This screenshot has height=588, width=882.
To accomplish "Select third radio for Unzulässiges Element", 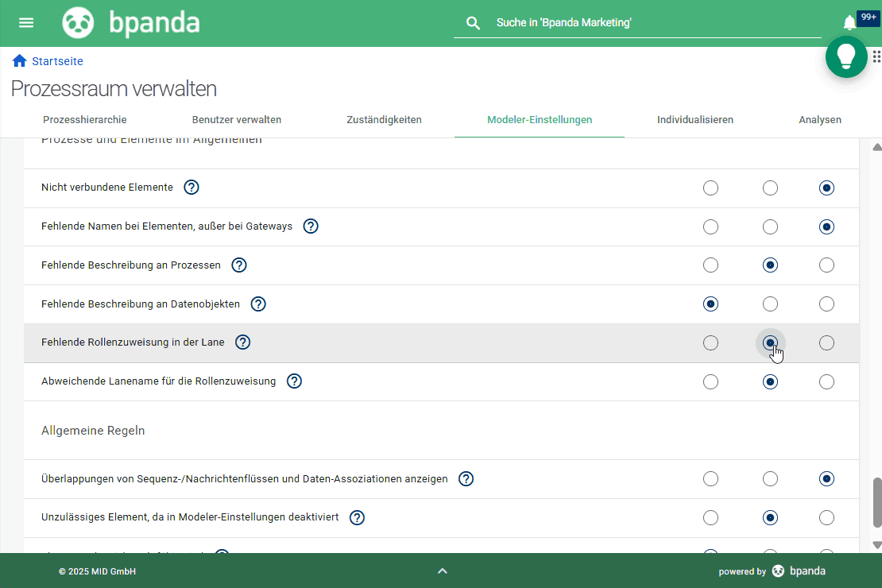I will [x=826, y=517].
